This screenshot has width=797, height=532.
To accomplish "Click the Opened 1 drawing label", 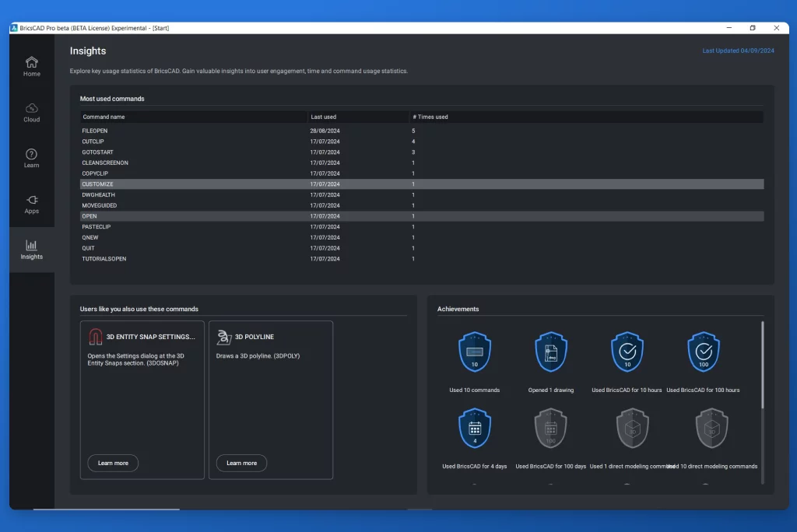I will pos(551,390).
